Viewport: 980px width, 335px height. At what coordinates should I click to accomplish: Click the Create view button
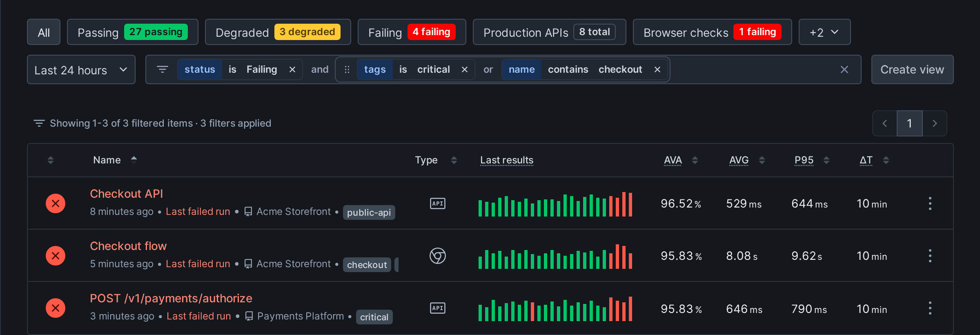coord(912,70)
